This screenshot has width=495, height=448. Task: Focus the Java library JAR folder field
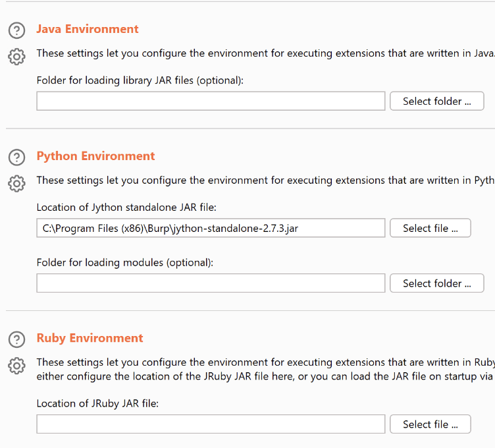tap(211, 101)
